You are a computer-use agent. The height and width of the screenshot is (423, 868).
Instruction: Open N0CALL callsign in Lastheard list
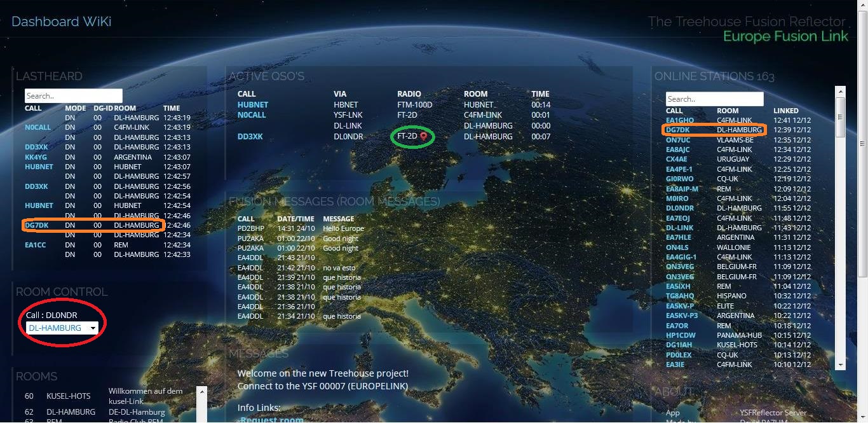[x=37, y=127]
